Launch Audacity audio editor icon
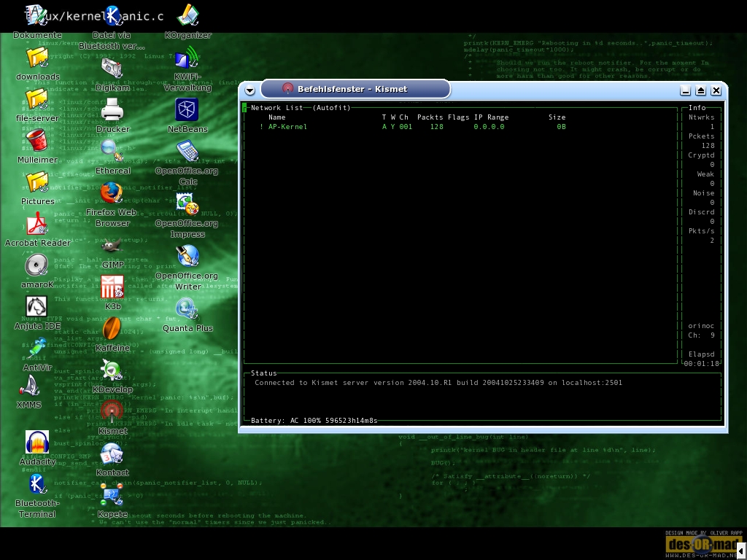The height and width of the screenshot is (560, 747). pyautogui.click(x=37, y=442)
